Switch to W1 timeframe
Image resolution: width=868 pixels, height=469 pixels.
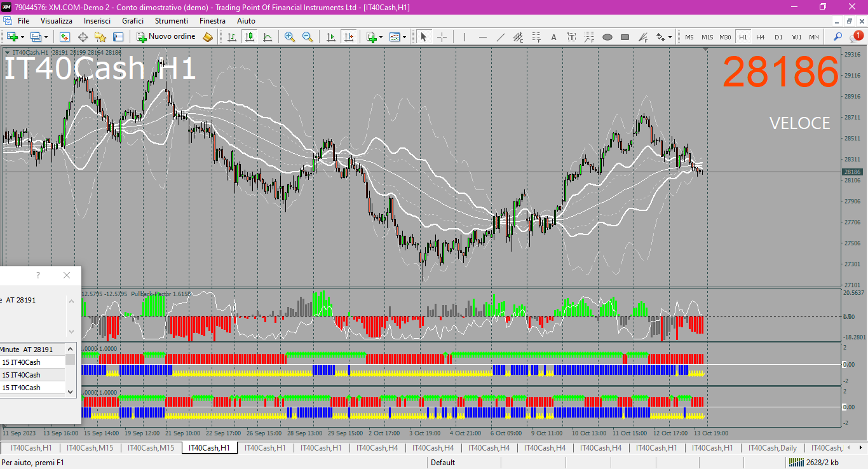796,37
